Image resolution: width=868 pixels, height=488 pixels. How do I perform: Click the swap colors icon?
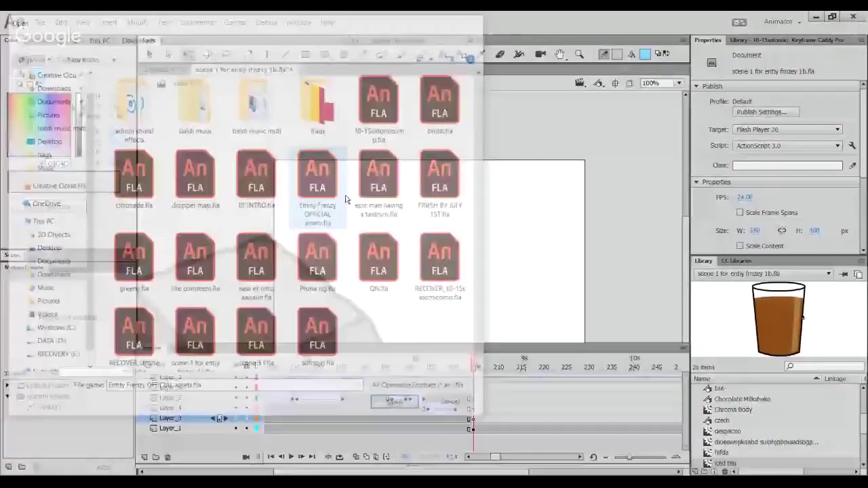pyautogui.click(x=665, y=54)
